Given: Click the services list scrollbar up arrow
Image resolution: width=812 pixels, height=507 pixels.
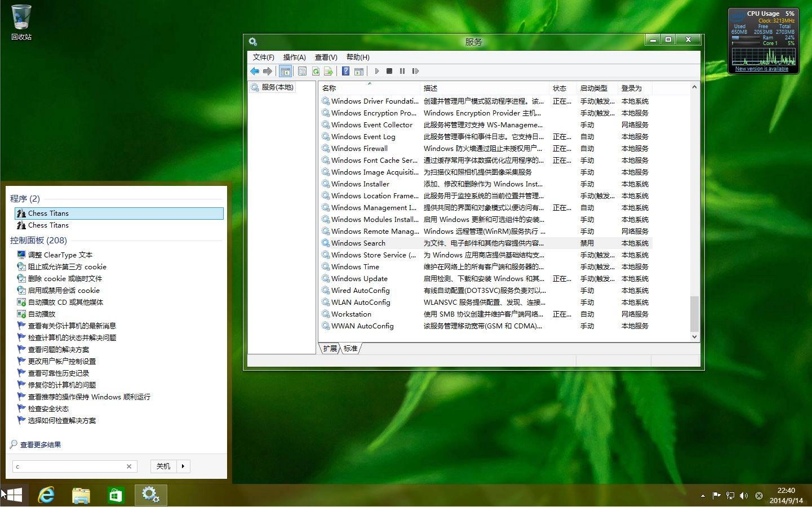Looking at the screenshot, I should pyautogui.click(x=694, y=87).
